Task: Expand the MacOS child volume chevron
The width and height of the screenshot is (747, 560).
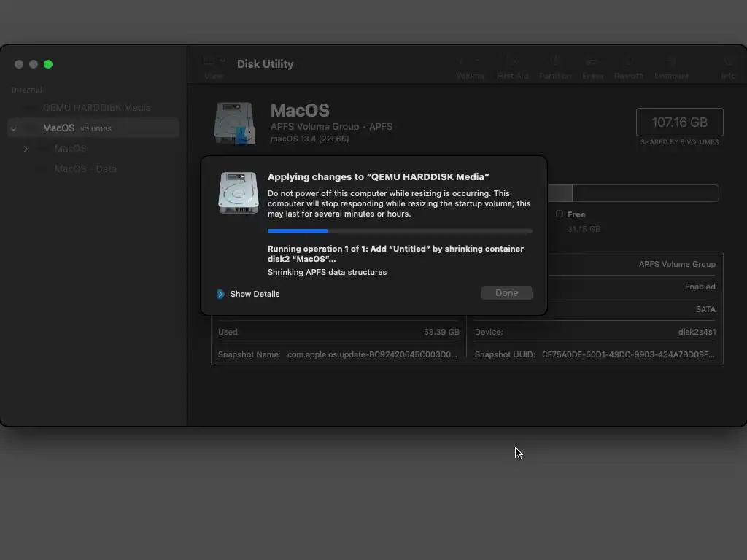Action: [26, 149]
